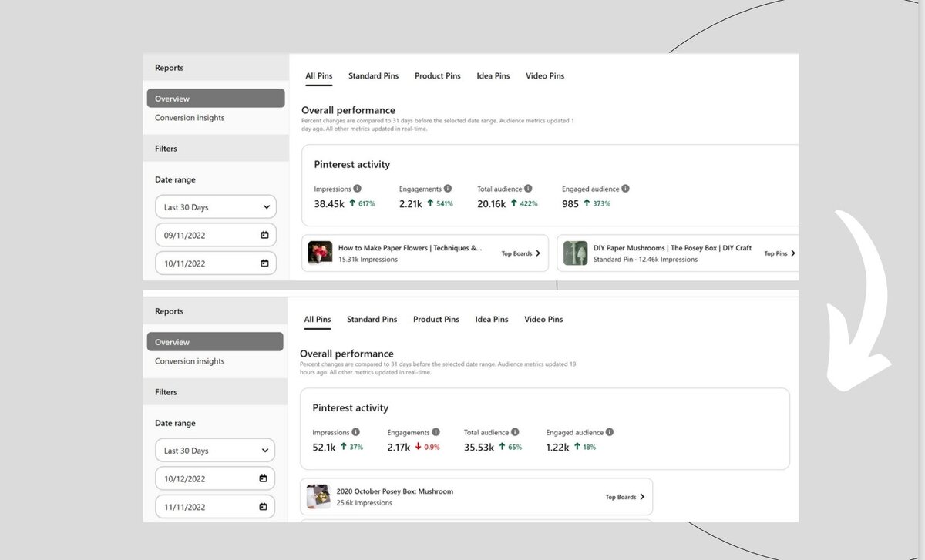The height and width of the screenshot is (560, 925).
Task: Open the calendar icon in the 09/11/2022 field
Action: (x=264, y=235)
